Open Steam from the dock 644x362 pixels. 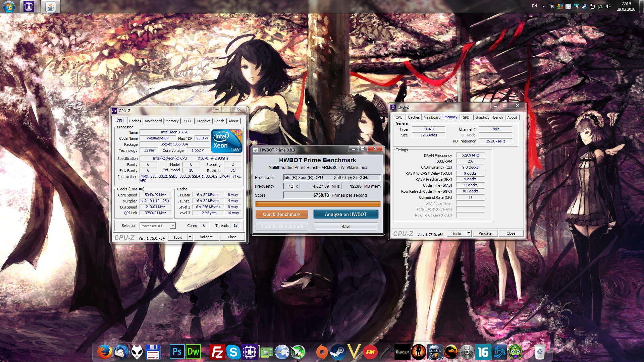click(338, 352)
